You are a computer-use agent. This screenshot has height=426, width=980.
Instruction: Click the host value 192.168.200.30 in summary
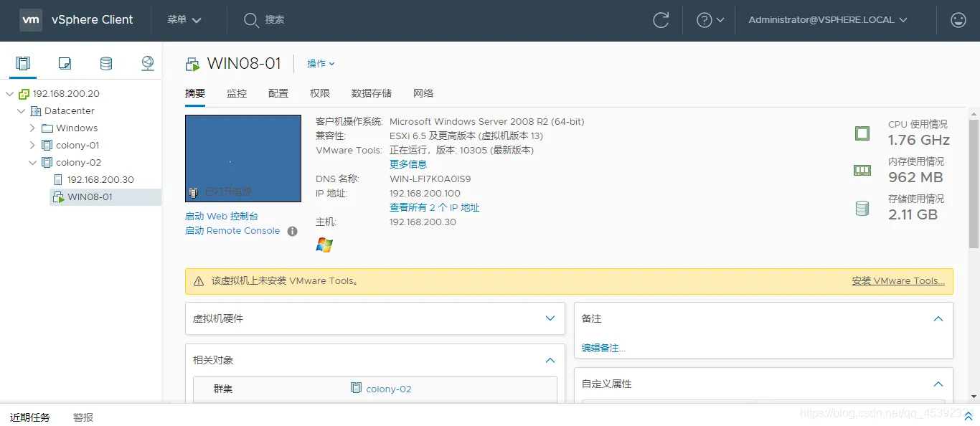click(x=423, y=222)
